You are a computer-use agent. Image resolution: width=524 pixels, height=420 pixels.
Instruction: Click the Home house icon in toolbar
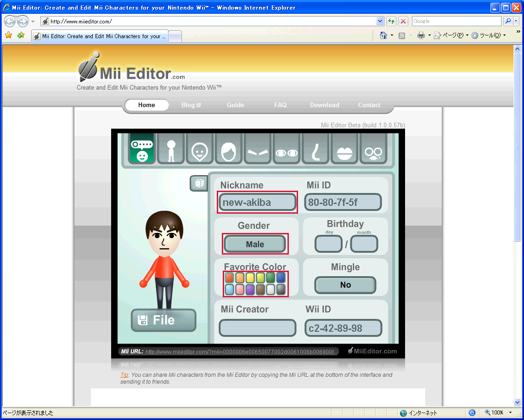[x=383, y=35]
